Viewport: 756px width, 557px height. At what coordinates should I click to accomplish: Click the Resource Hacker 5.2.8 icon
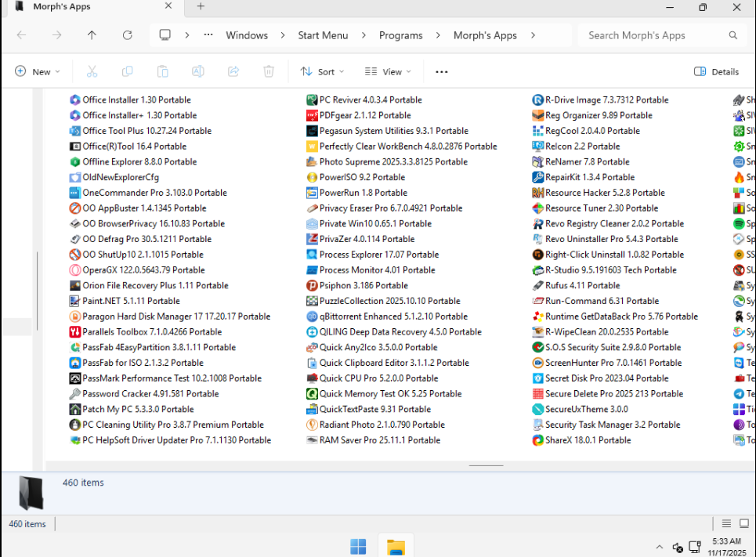(x=538, y=193)
